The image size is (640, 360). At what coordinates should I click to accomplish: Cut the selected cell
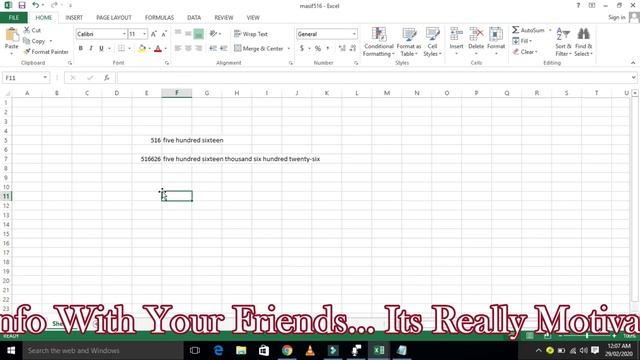32,30
